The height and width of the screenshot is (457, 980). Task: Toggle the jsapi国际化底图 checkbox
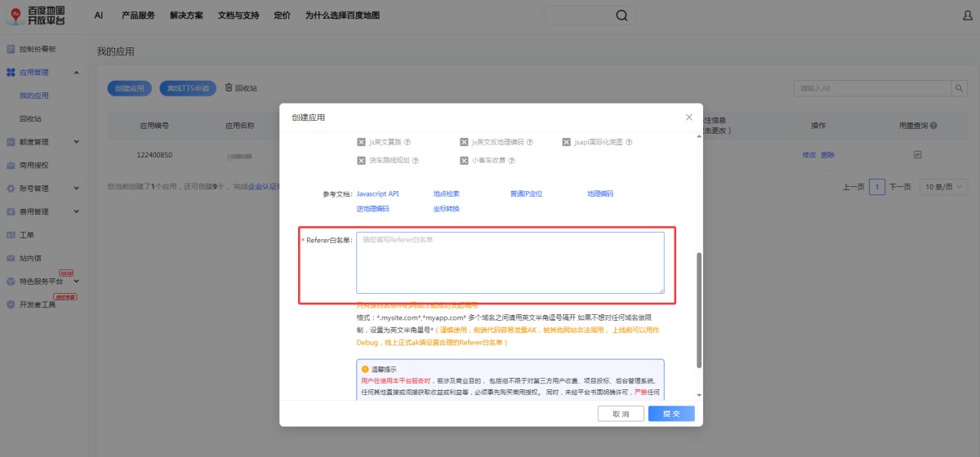[x=566, y=142]
